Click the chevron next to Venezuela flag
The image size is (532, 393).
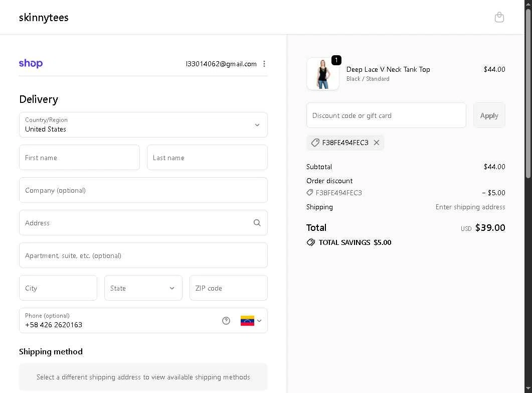pos(259,321)
